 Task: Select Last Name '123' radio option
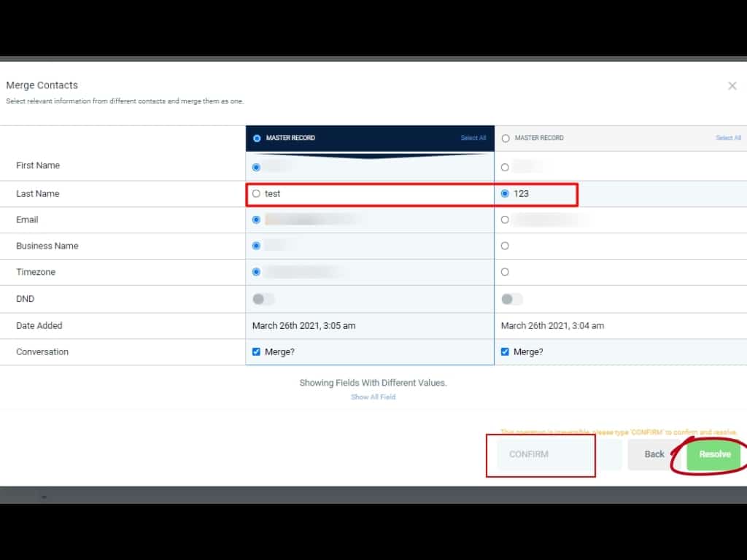click(x=505, y=194)
